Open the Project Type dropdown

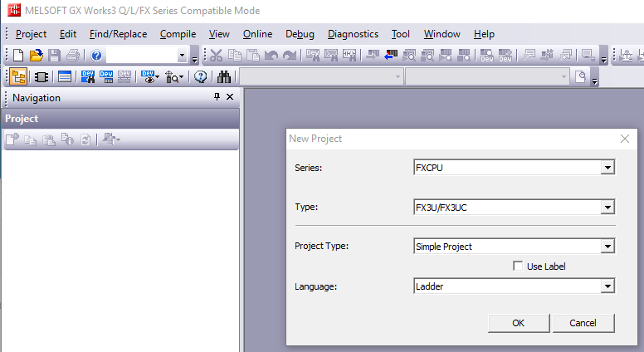coord(607,246)
